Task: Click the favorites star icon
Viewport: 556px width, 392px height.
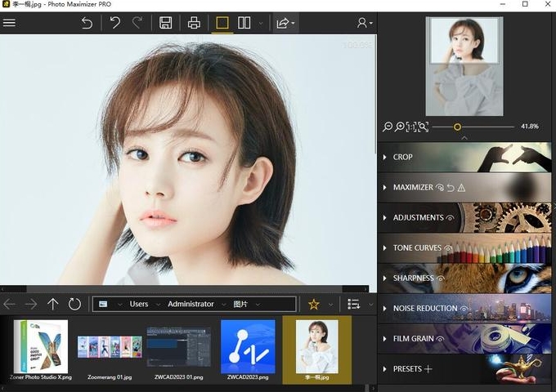Action: coord(314,304)
